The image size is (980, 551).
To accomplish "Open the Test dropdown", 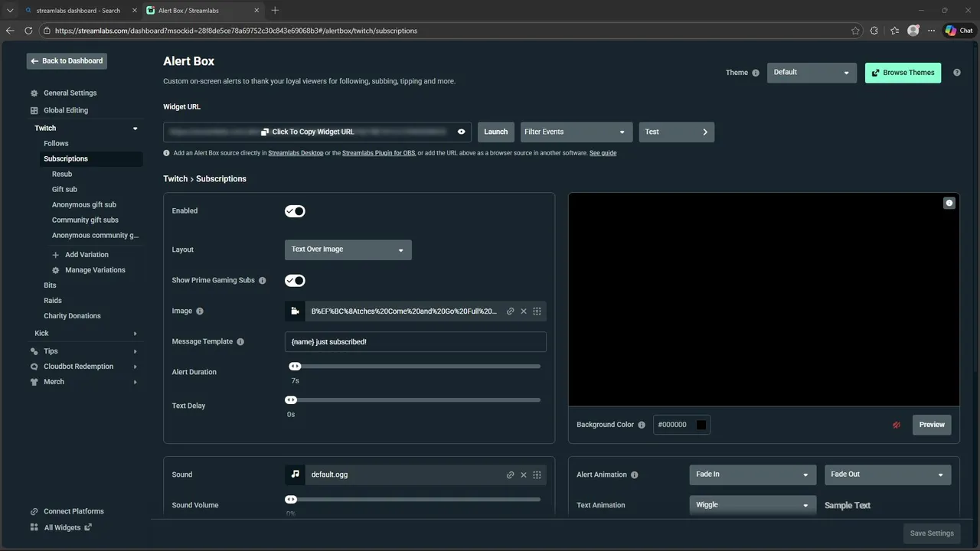I will 677,132.
